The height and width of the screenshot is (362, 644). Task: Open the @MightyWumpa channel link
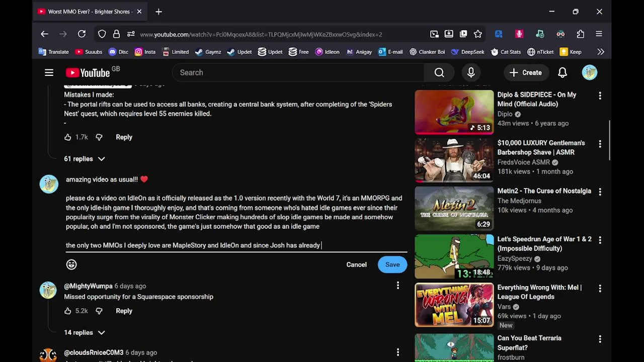(88, 286)
